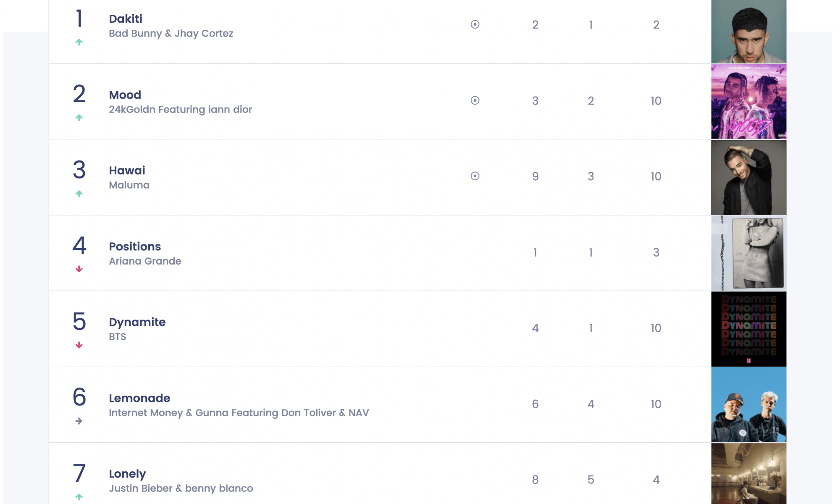Image resolution: width=840 pixels, height=504 pixels.
Task: Click green up arrow under rank 1
Action: 79,42
